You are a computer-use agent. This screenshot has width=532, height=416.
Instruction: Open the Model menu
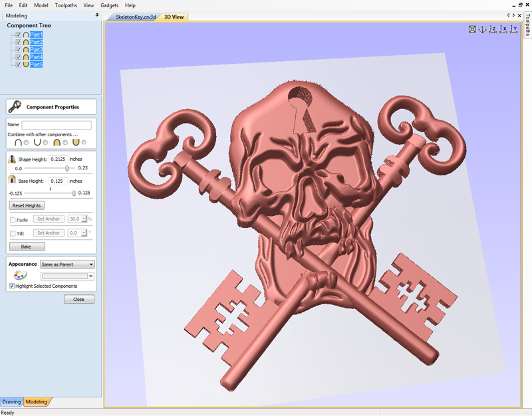pyautogui.click(x=41, y=5)
